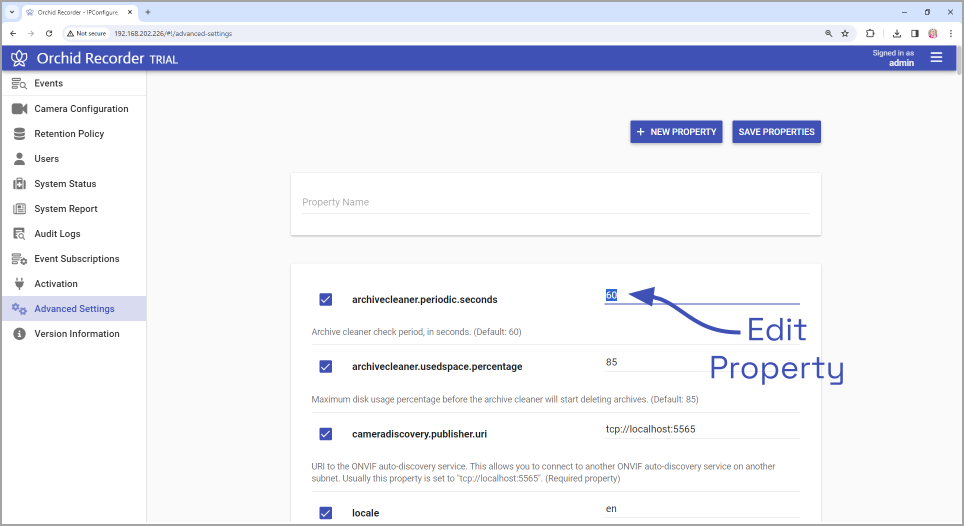Edit the locale value en
Viewport: 964px width, 526px height.
(x=702, y=509)
